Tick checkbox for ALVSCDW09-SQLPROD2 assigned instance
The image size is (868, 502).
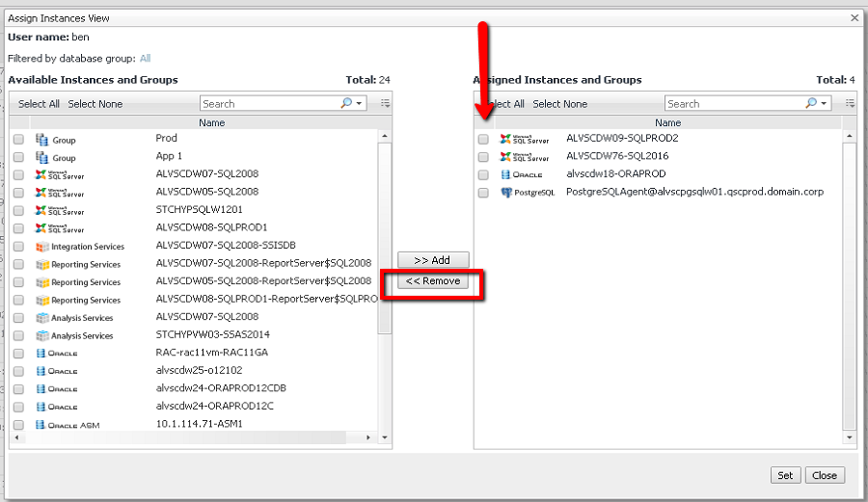click(x=483, y=139)
